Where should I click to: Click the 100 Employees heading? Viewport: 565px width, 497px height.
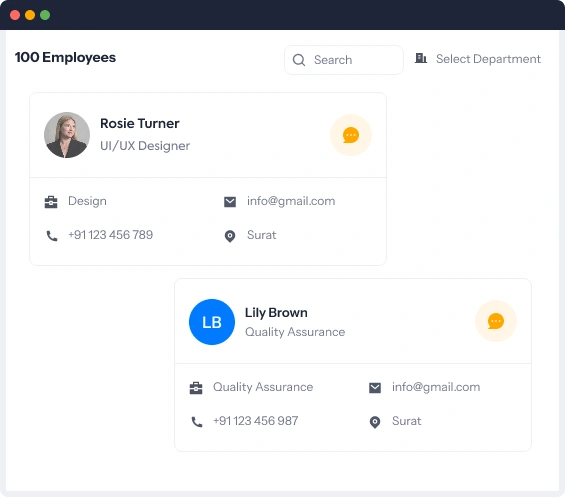pyautogui.click(x=65, y=58)
